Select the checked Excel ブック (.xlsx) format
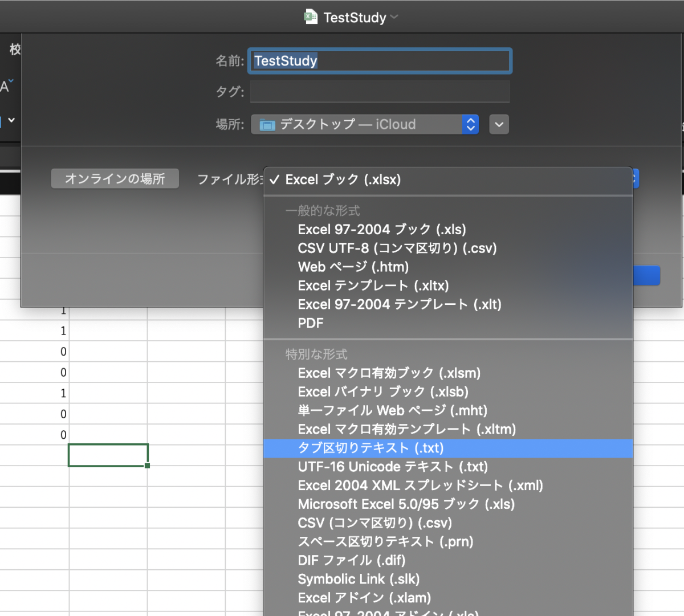Screen dimensions: 684x616 point(351,180)
